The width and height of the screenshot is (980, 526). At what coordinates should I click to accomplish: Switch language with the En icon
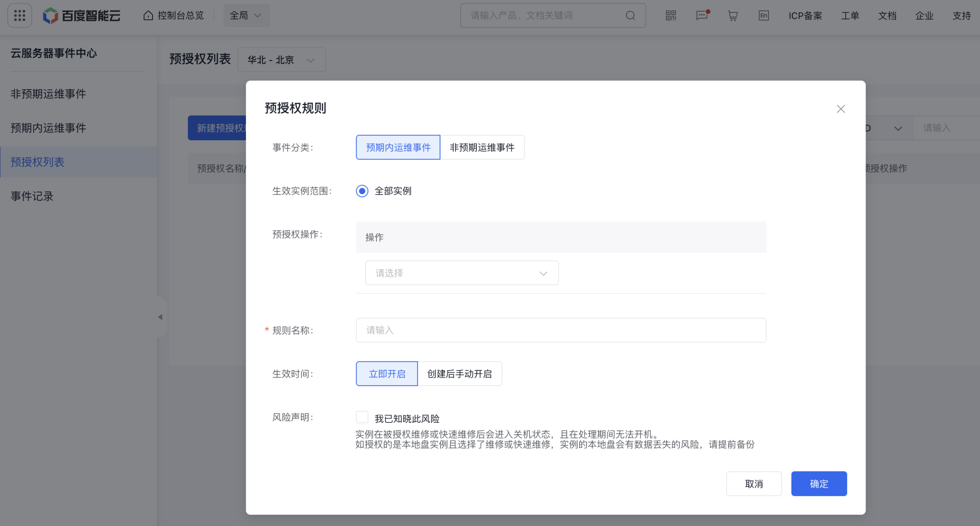click(x=763, y=16)
